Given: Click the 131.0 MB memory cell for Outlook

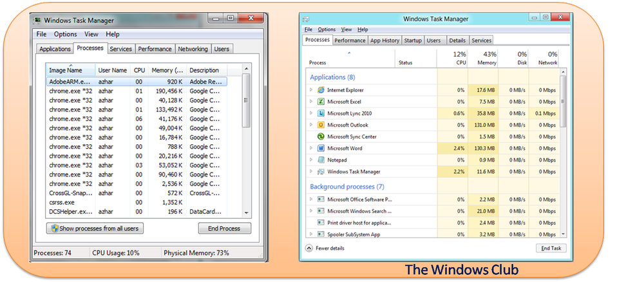Looking at the screenshot, I should tap(483, 125).
